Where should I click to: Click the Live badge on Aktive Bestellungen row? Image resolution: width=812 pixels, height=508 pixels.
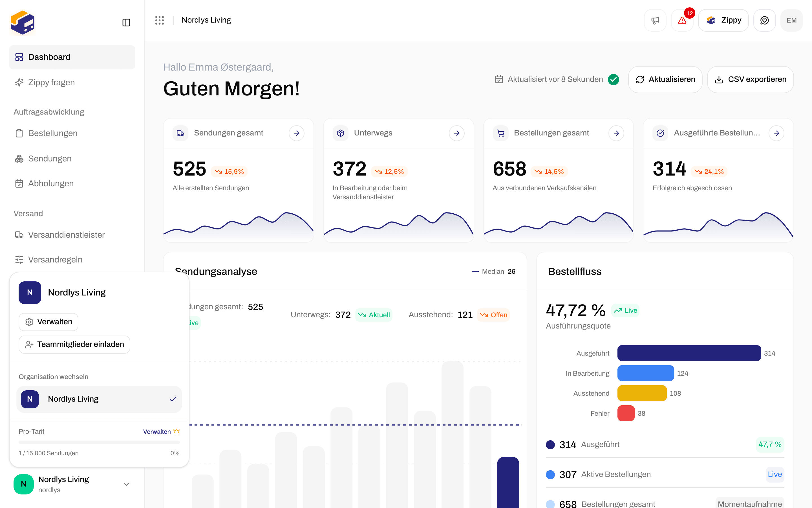(x=775, y=474)
